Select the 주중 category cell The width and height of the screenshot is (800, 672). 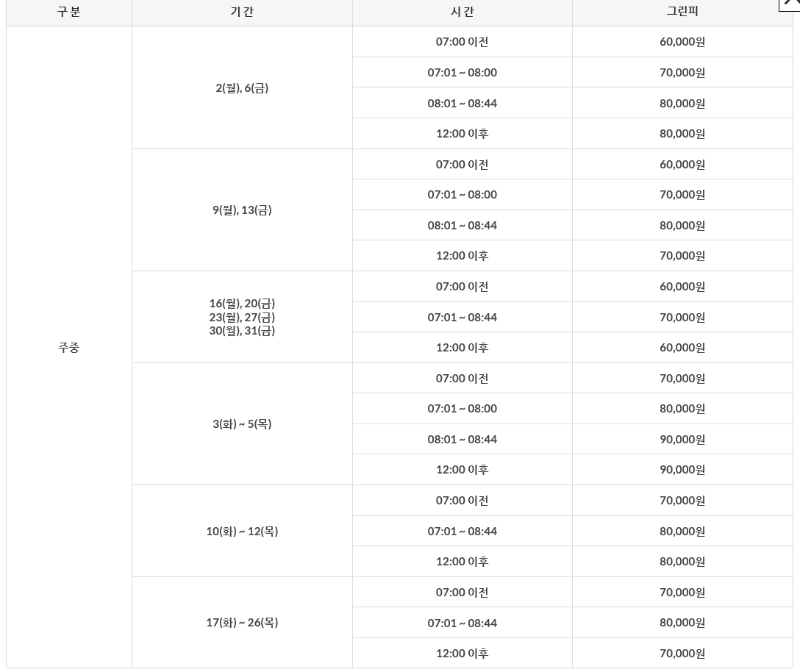(69, 347)
